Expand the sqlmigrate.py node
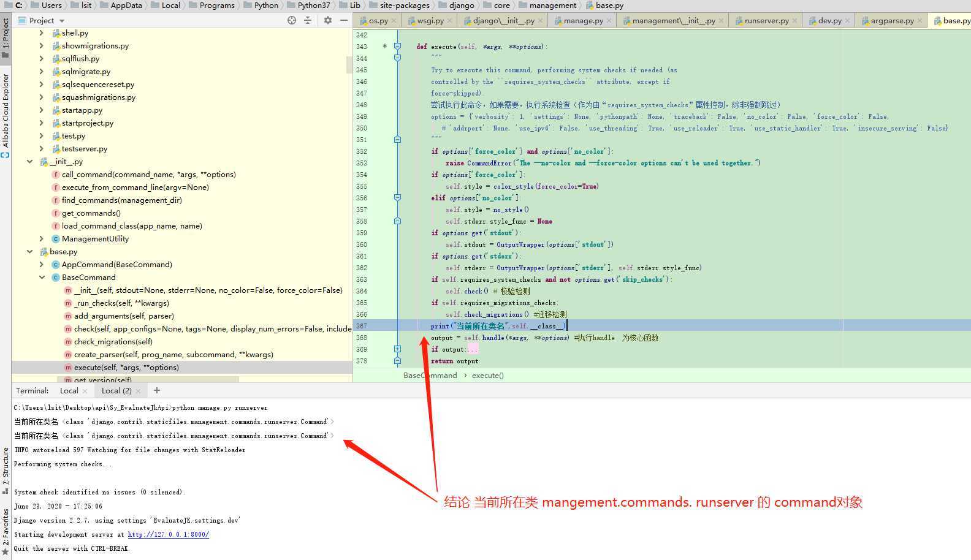971x560 pixels. click(42, 72)
